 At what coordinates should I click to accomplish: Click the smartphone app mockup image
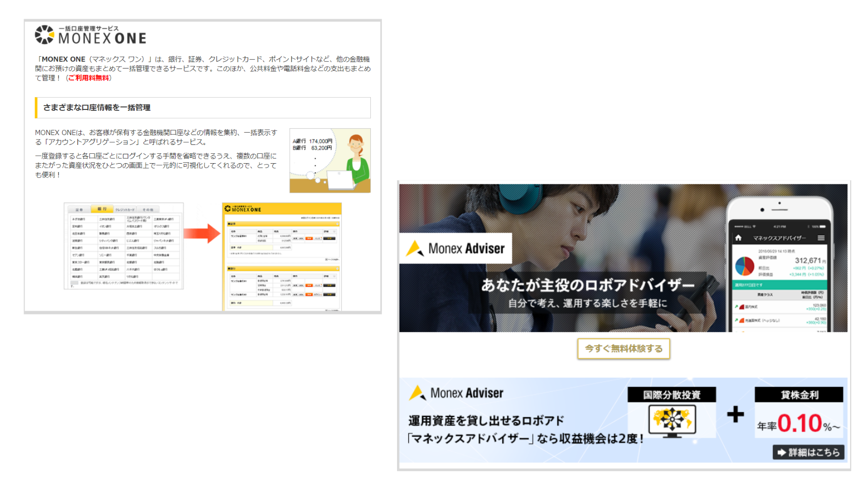tap(779, 264)
